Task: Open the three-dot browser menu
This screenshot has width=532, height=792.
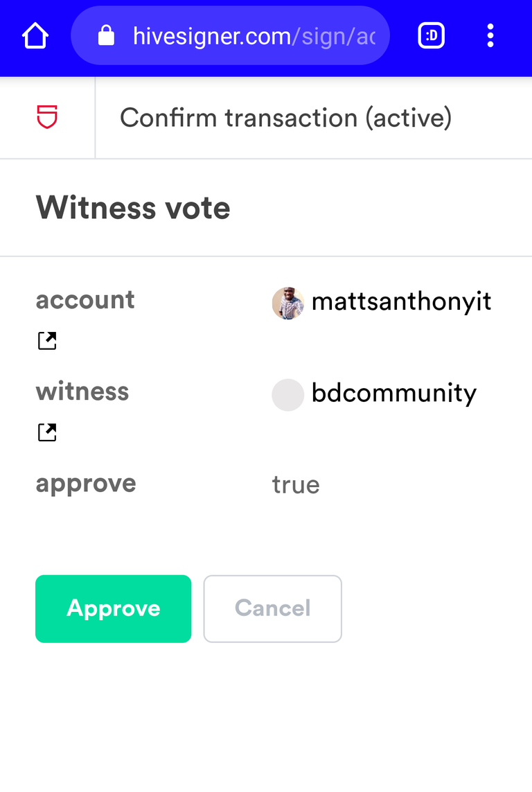Action: [x=490, y=36]
